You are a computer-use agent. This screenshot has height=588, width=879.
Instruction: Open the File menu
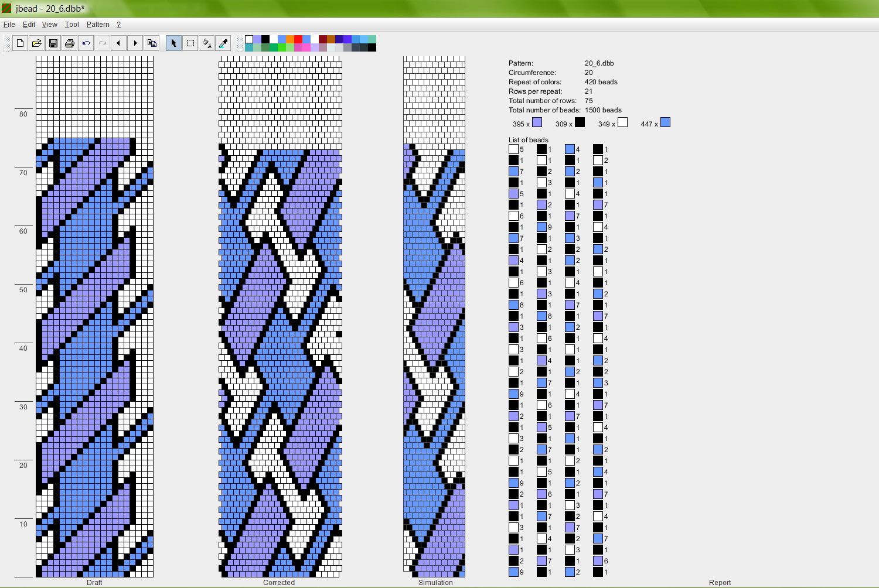(9, 25)
